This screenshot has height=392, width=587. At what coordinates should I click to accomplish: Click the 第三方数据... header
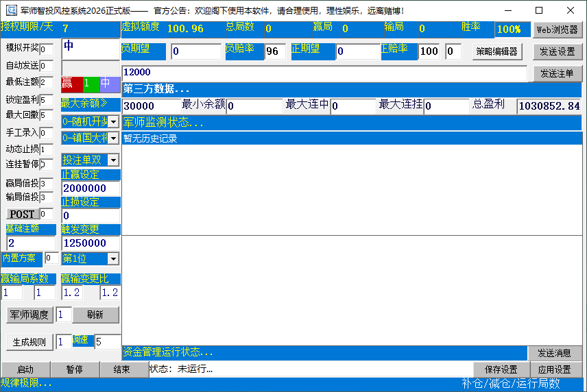pos(352,89)
